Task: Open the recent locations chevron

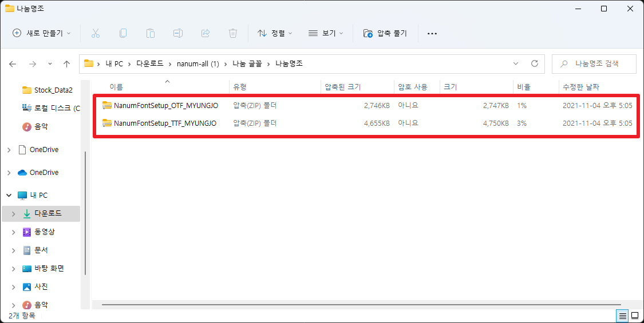Action: point(50,64)
